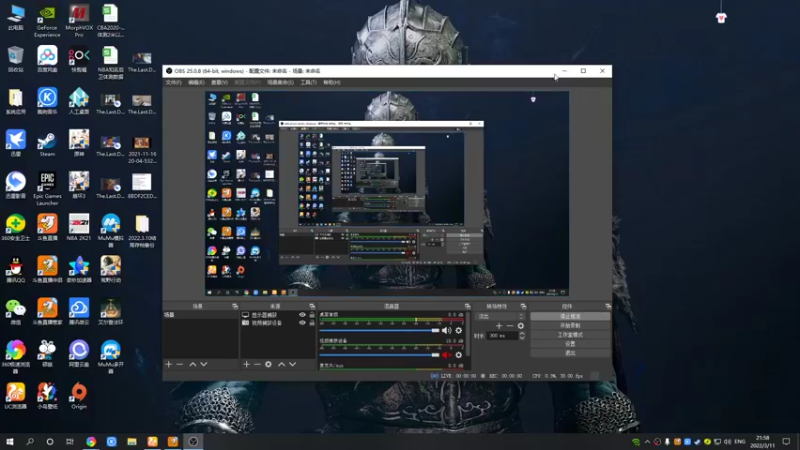Open the notification center icon in taskbar
800x450 pixels.
[786, 441]
